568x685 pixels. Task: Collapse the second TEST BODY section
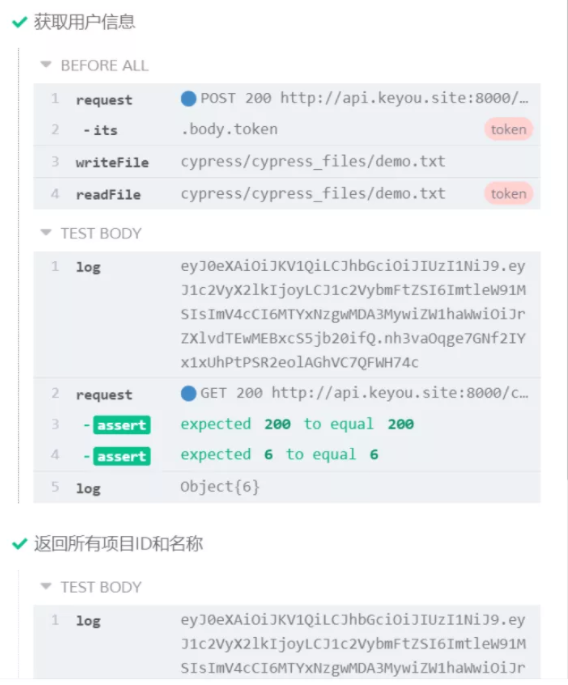(x=46, y=586)
